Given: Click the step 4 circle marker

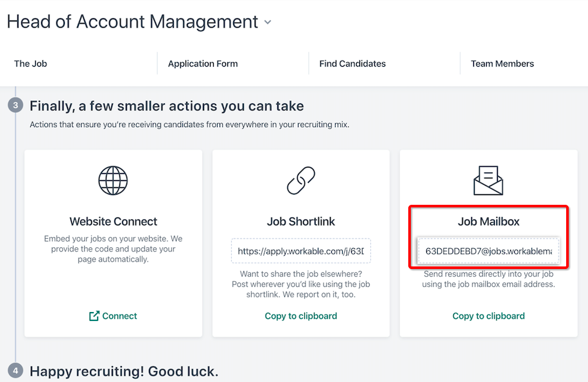Looking at the screenshot, I should coord(15,371).
